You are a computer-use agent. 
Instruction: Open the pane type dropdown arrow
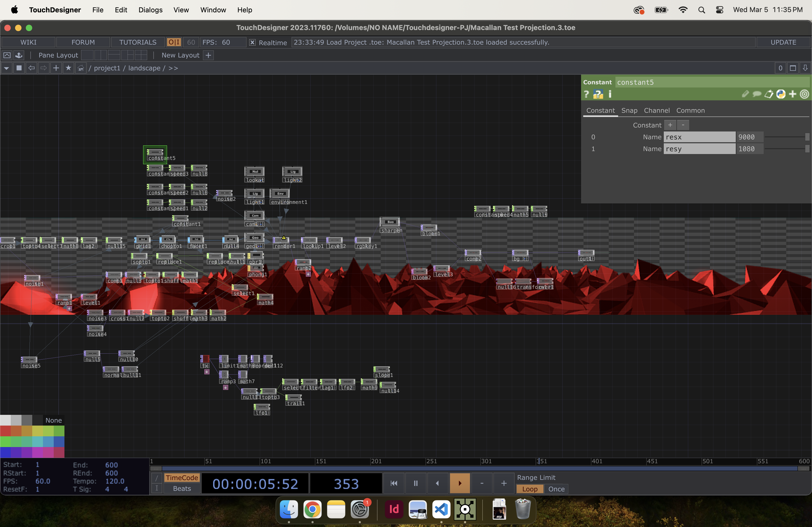tap(6, 68)
